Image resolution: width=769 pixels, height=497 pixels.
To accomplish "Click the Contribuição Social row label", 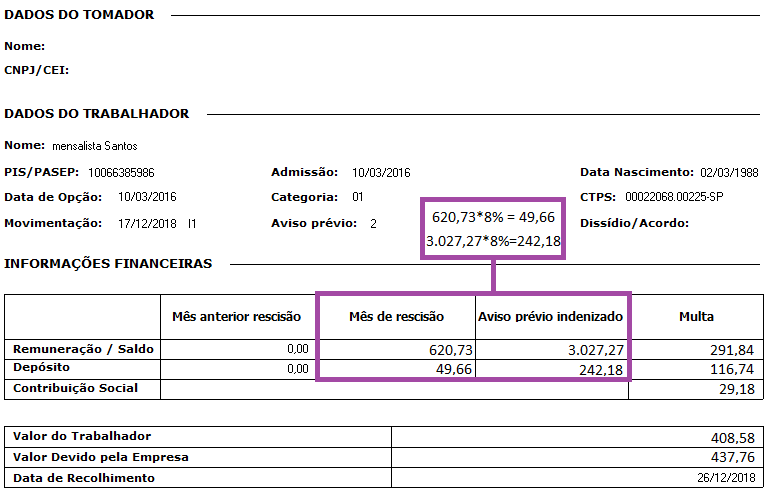I will [x=76, y=388].
